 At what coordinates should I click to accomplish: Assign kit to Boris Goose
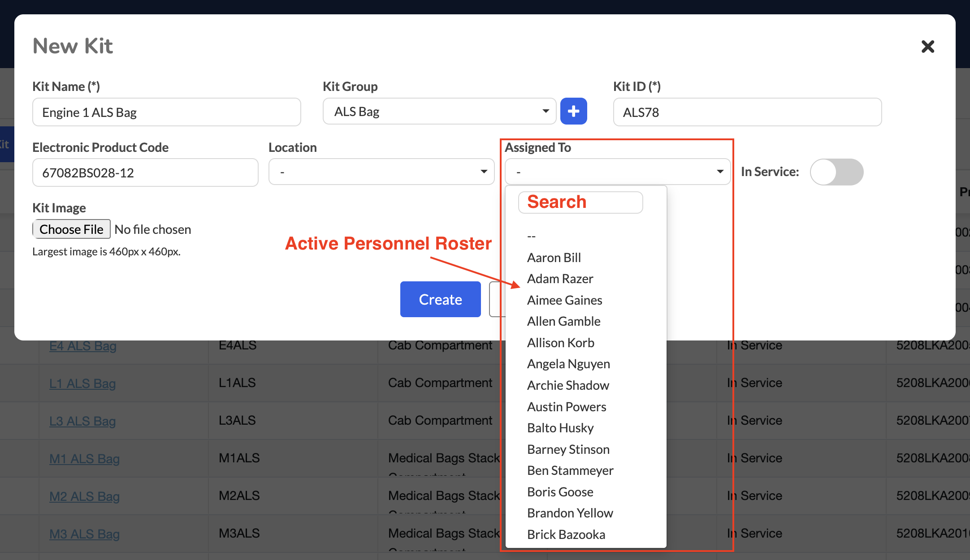pyautogui.click(x=585, y=492)
